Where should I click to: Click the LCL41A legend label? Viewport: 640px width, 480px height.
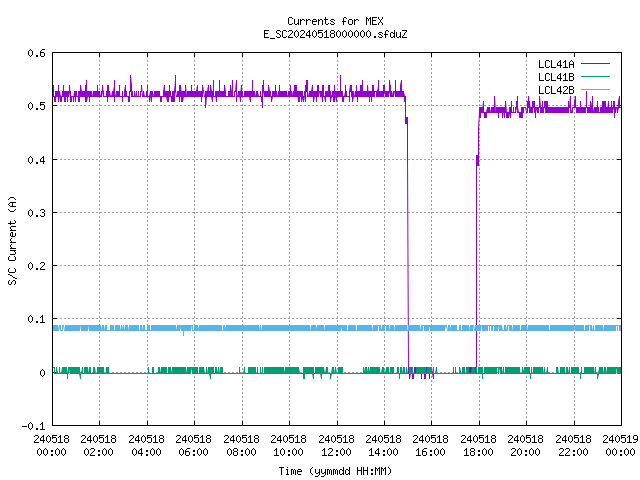[x=556, y=64]
